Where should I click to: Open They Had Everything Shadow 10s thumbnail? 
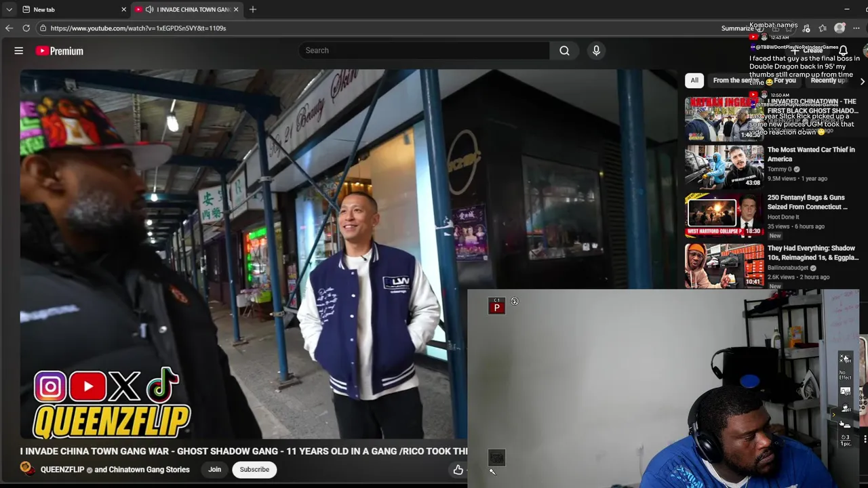[724, 266]
